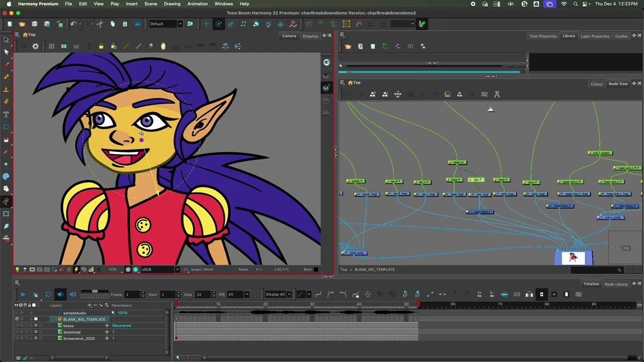Toggle visibility of download layer

tap(17, 332)
